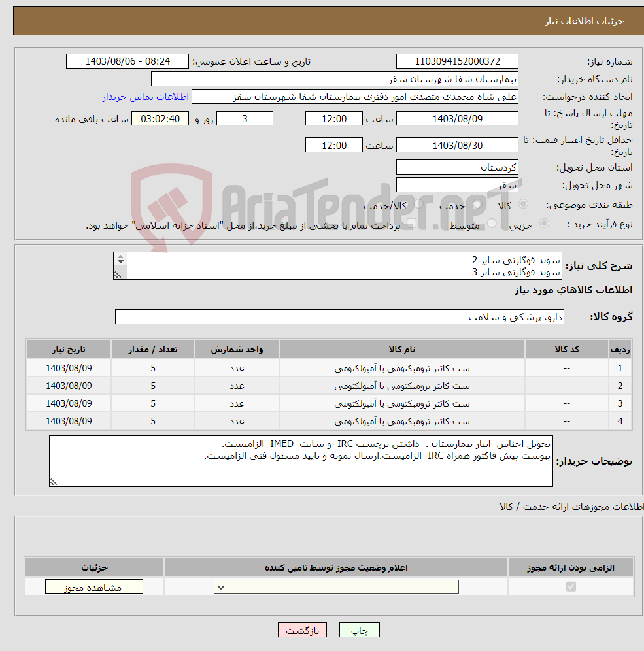Click the price validity date 1403/08/30 field
Screen dimensions: 644x651
pyautogui.click(x=457, y=145)
